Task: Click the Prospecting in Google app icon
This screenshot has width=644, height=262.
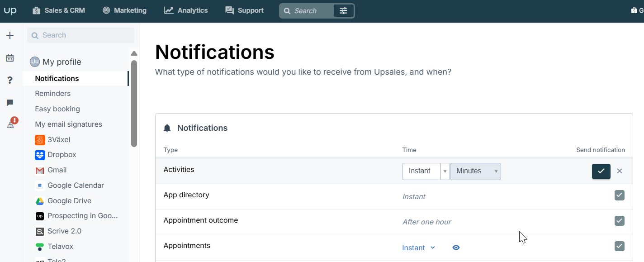Action: 40,216
